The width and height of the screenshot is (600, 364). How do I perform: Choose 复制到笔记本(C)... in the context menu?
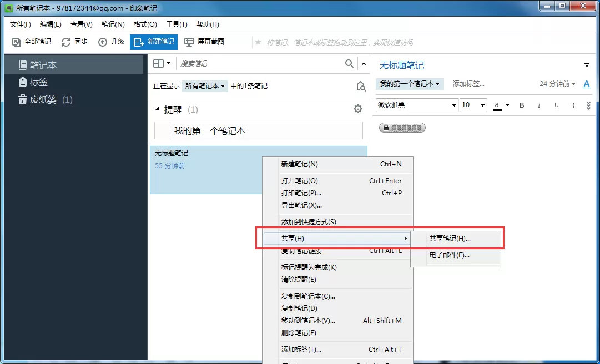[x=337, y=296]
